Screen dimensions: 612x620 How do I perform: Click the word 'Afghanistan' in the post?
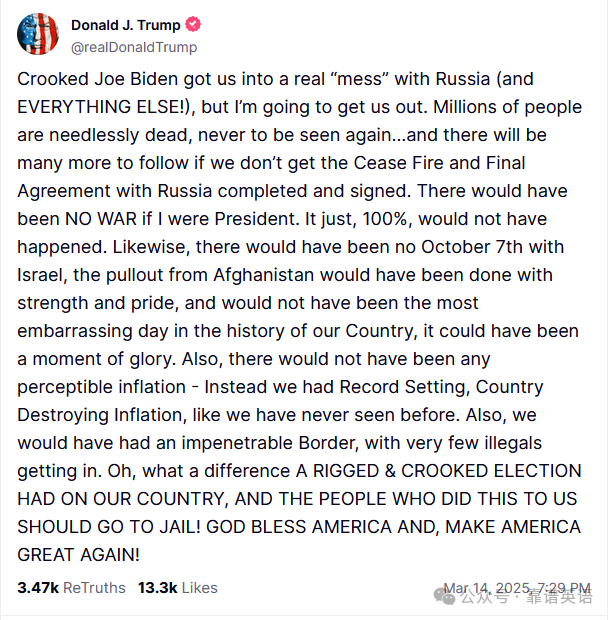coord(264,275)
